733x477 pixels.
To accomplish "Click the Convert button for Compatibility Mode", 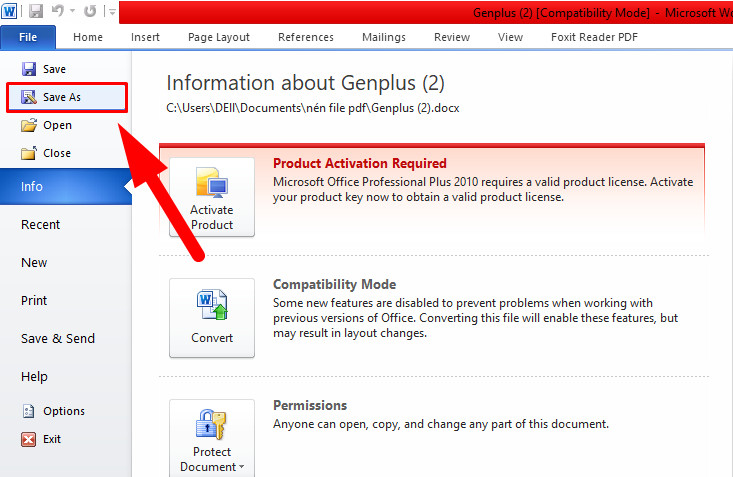I will (x=212, y=317).
